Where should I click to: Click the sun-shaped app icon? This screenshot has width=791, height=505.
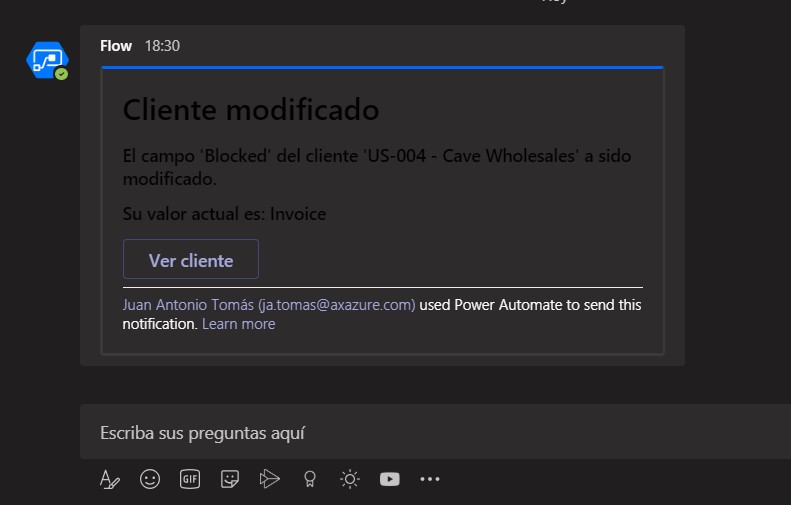[x=350, y=479]
